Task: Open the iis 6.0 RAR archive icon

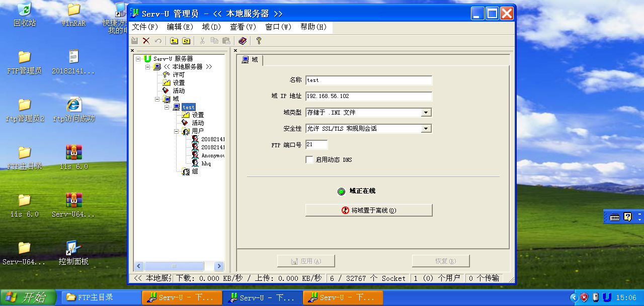Action: click(73, 158)
